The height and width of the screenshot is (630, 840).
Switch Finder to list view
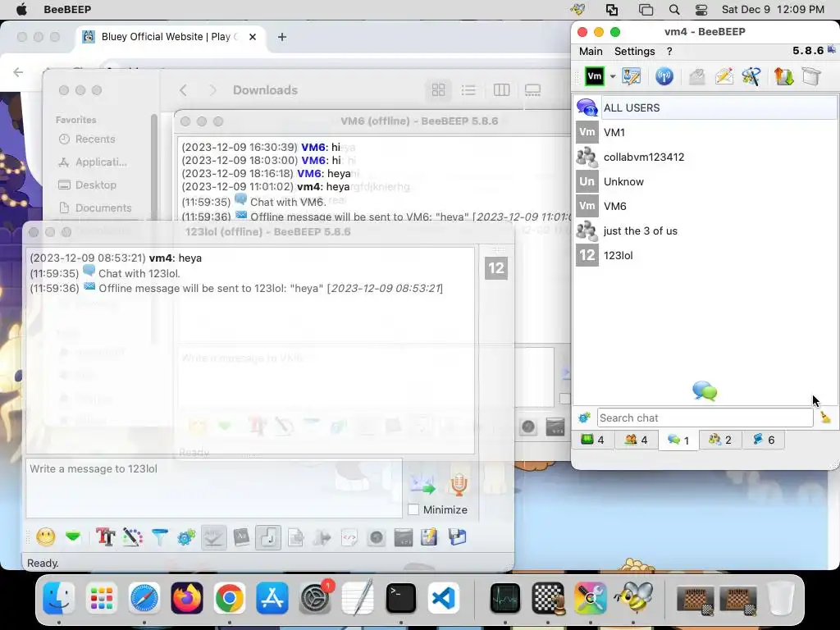pyautogui.click(x=468, y=90)
